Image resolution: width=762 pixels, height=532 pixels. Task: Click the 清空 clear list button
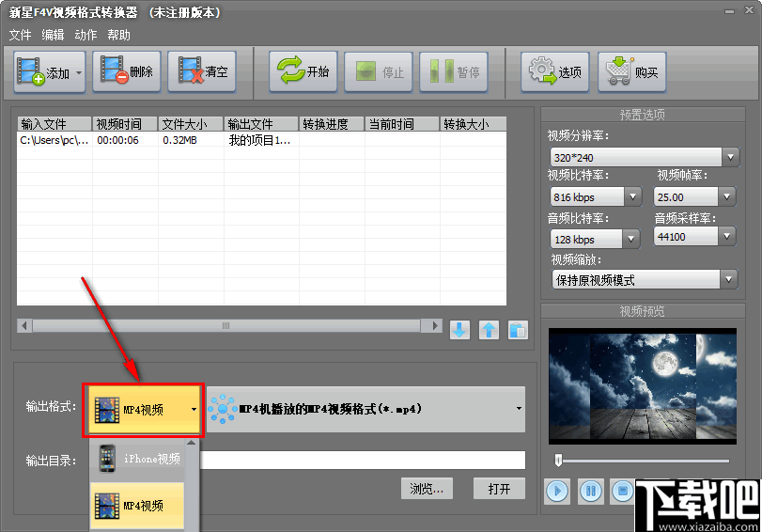coord(202,71)
